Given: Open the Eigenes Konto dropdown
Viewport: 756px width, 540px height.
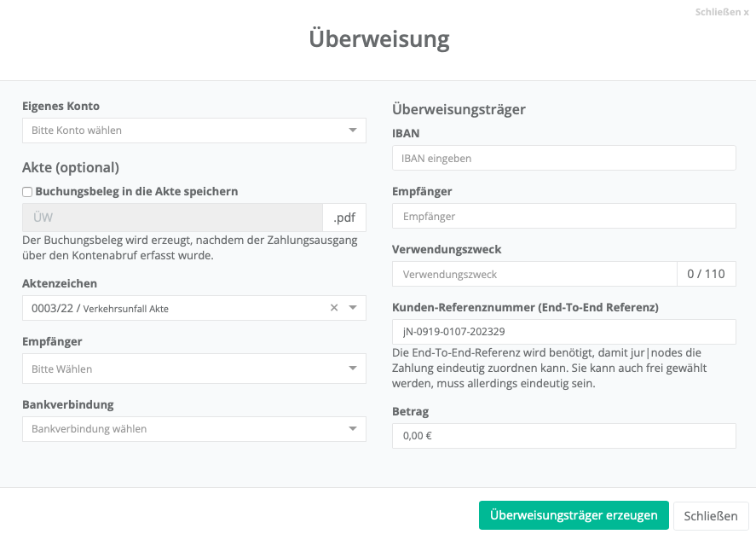Looking at the screenshot, I should 193,131.
